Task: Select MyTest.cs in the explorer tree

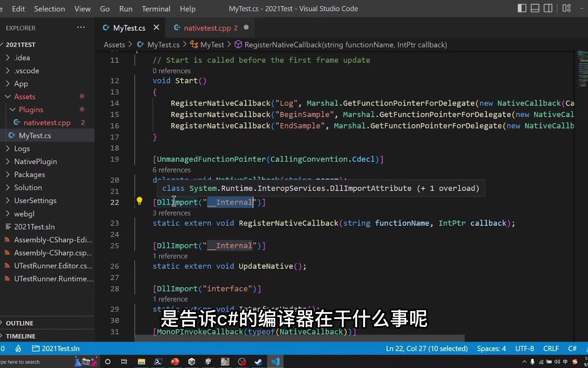Action: coord(47,135)
